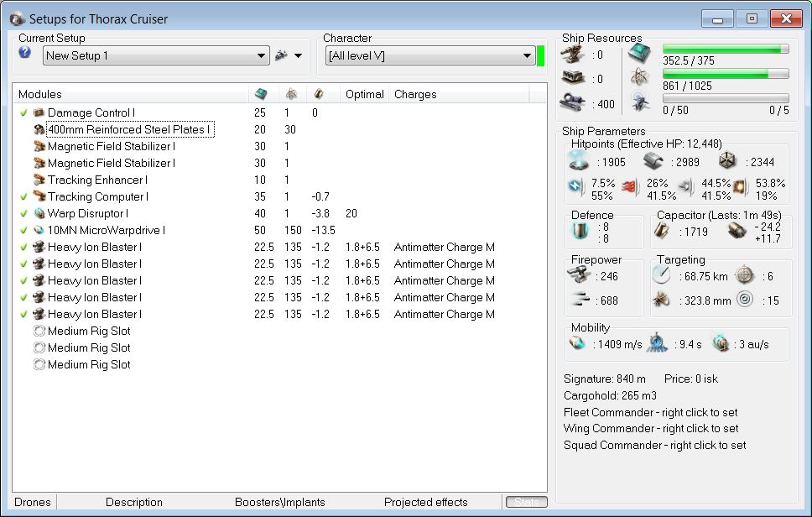Deactivate 10MN MicroWarpdrive I via its checkmark

pyautogui.click(x=24, y=230)
